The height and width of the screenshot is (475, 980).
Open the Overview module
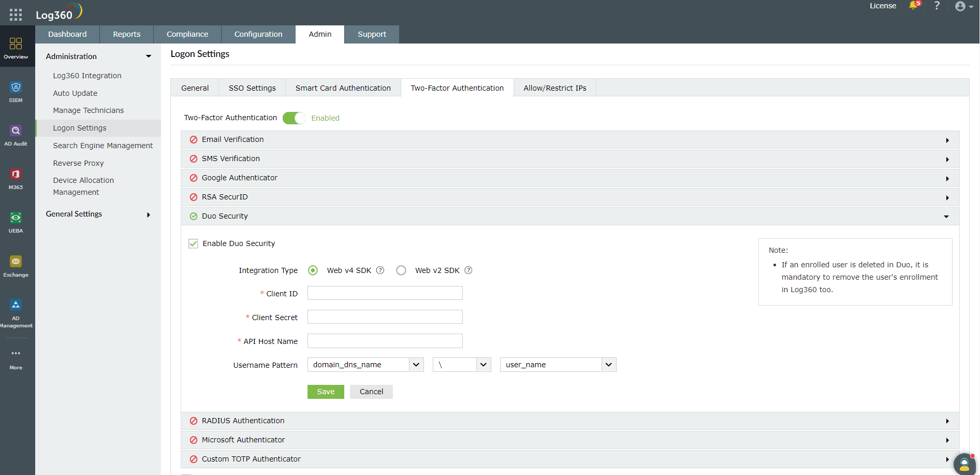[x=16, y=48]
